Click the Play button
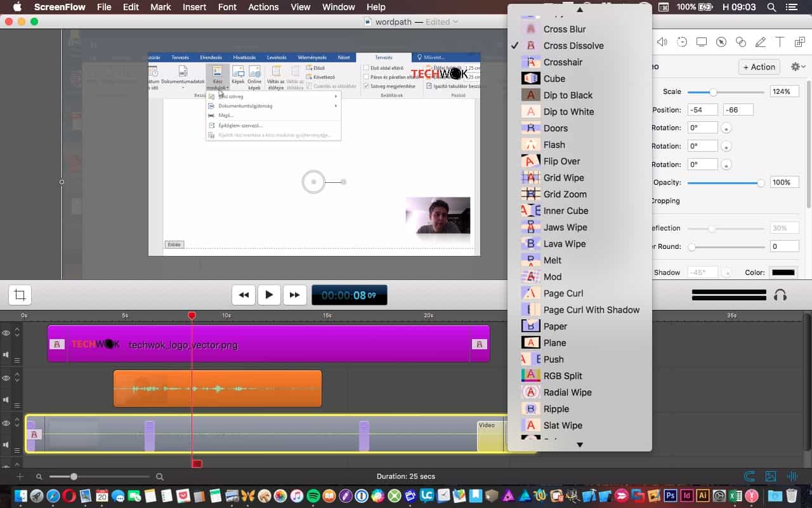 pyautogui.click(x=269, y=295)
